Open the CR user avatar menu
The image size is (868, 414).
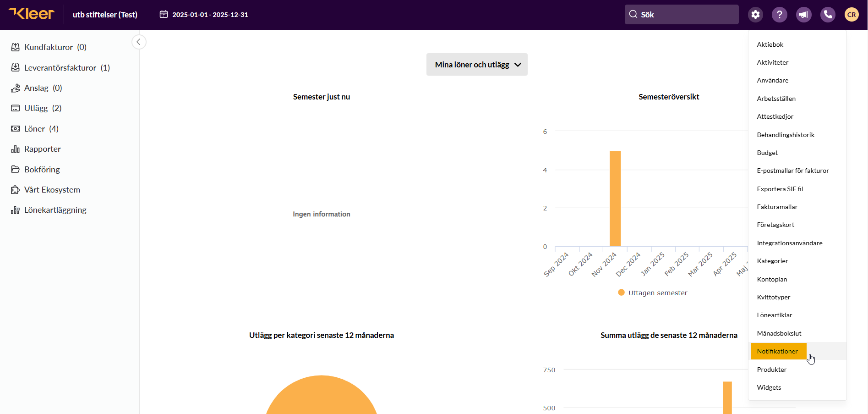click(x=852, y=15)
